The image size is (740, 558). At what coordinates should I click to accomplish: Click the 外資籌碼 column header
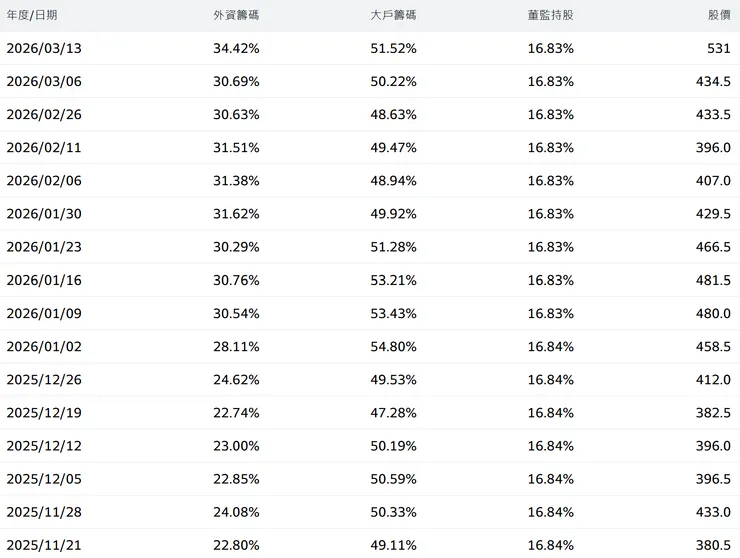236,16
